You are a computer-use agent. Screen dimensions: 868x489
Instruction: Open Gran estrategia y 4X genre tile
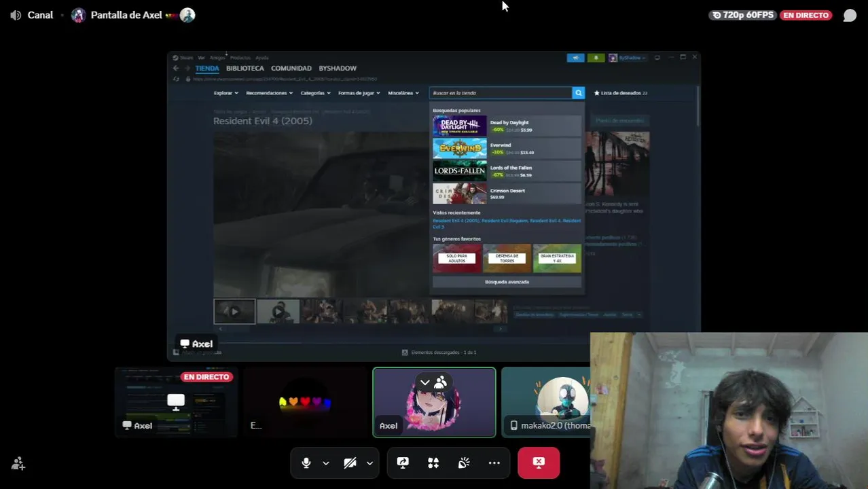tap(557, 258)
